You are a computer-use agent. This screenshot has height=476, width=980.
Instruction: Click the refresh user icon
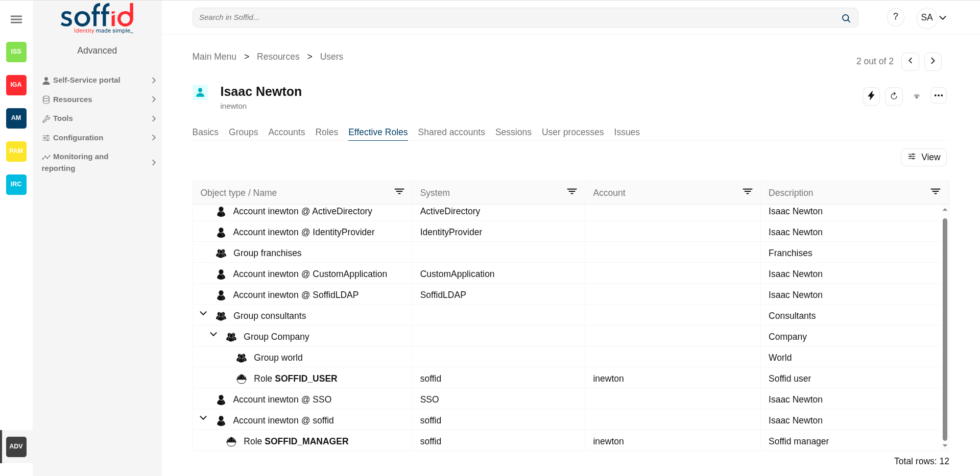point(894,96)
